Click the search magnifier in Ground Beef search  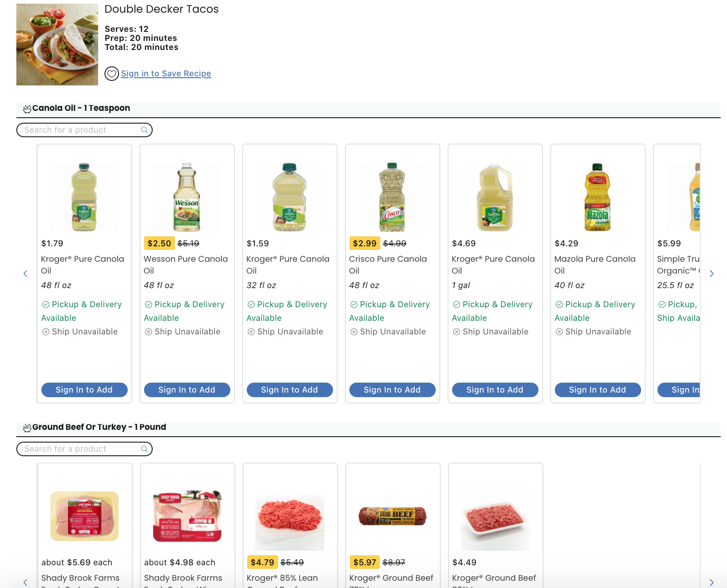coord(144,449)
